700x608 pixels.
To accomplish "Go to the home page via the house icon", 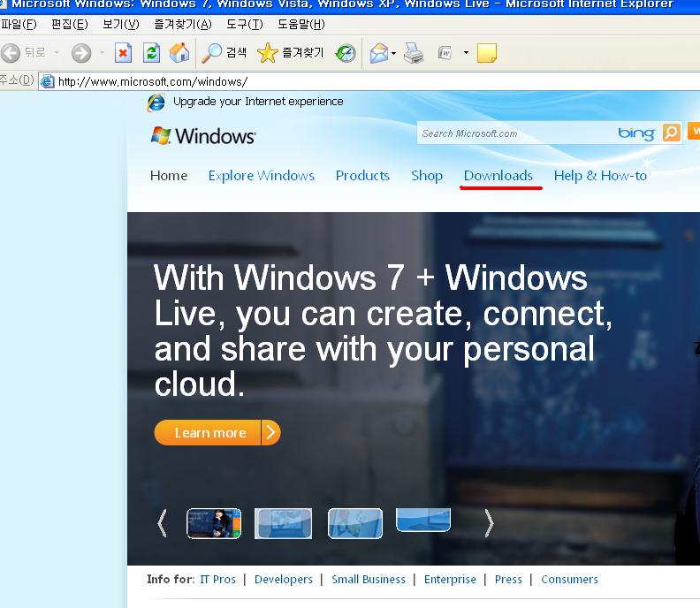I will pos(179,53).
